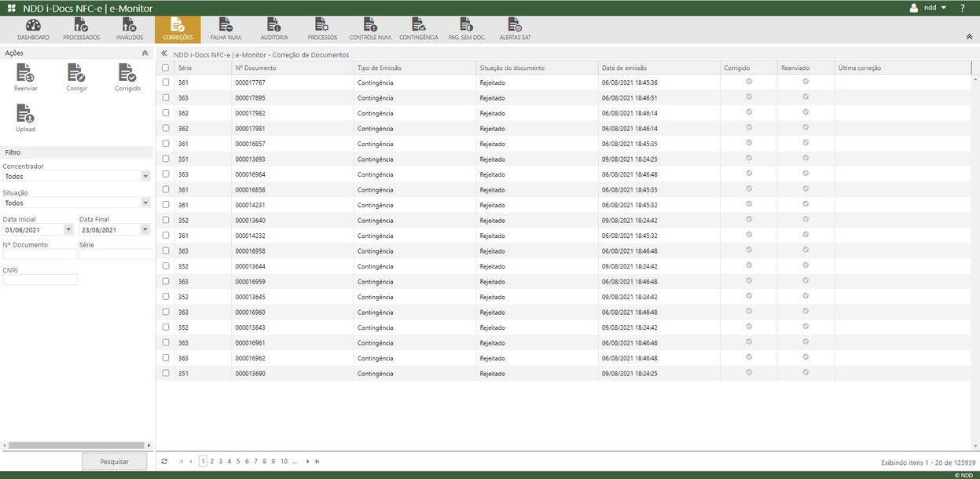
Task: Refresh the document list
Action: point(164,461)
